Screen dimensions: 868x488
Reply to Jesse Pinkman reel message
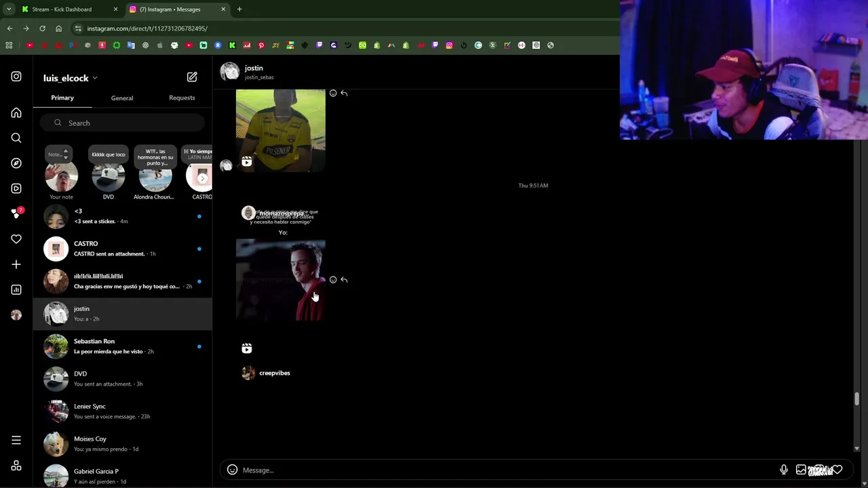click(x=344, y=280)
